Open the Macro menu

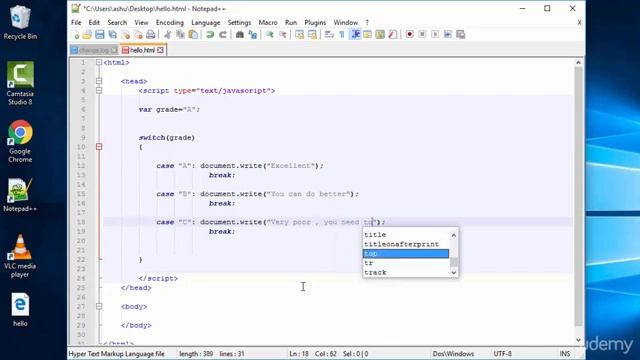pyautogui.click(x=268, y=22)
